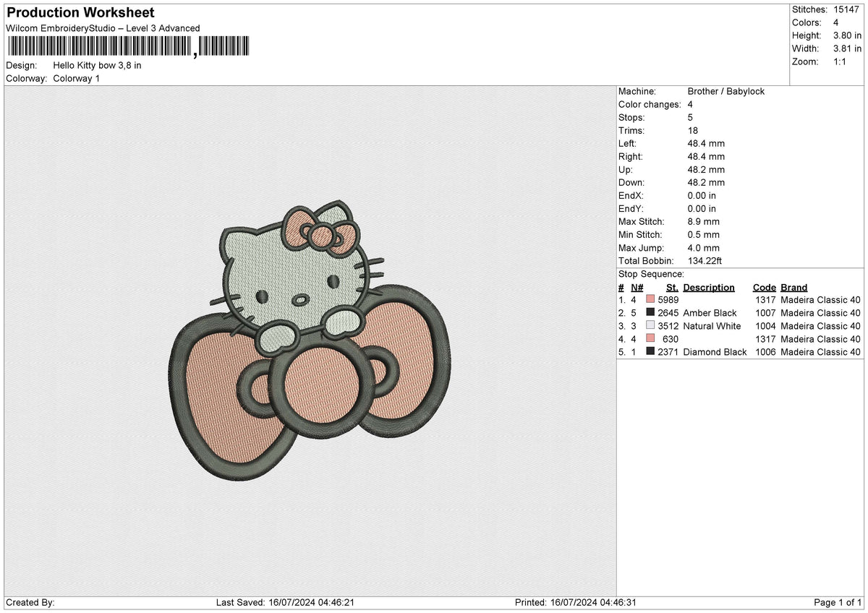Click the Natural White color swatch
The width and height of the screenshot is (868, 613).
pos(650,326)
